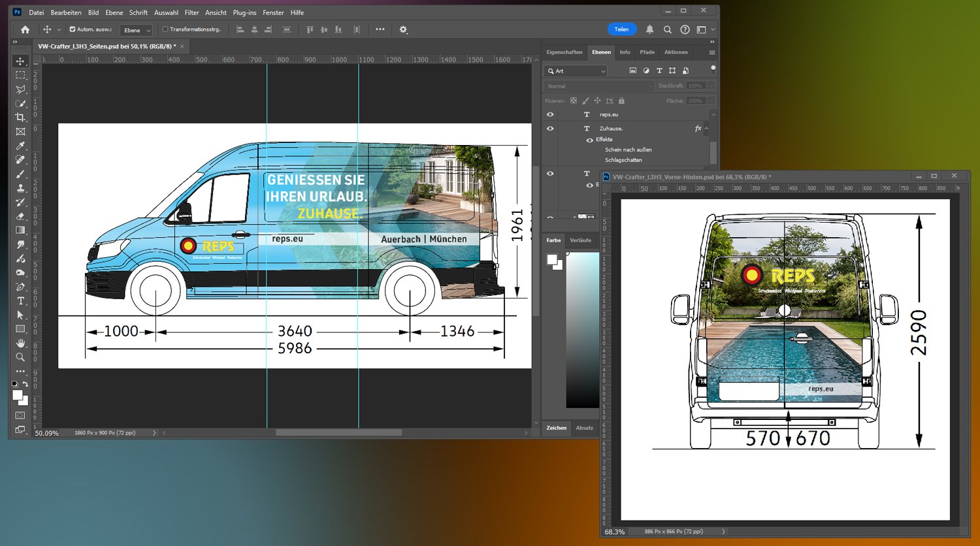Open Photoshop search magnifier in options bar
This screenshot has height=546, width=980.
pyautogui.click(x=667, y=29)
